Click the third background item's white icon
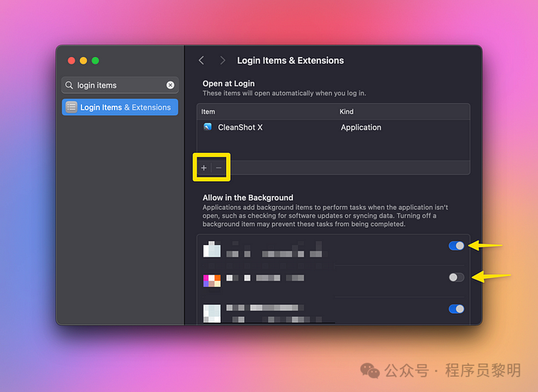Viewport: 538px width, 392px height. point(212,314)
